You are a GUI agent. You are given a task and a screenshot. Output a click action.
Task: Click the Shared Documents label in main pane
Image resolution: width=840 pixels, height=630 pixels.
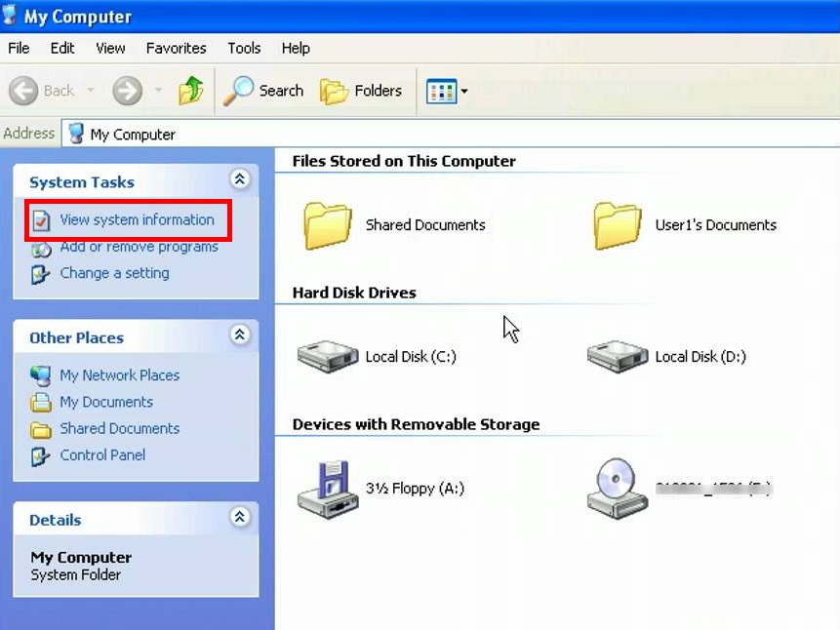tap(425, 225)
